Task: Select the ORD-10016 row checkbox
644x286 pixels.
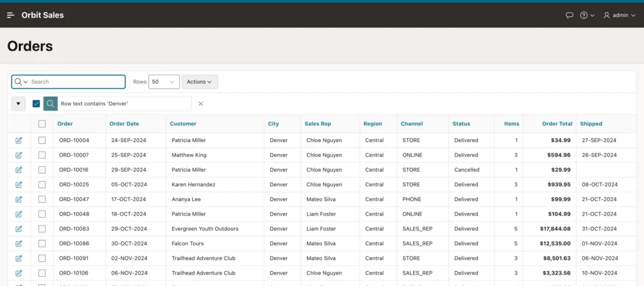Action: pos(42,170)
